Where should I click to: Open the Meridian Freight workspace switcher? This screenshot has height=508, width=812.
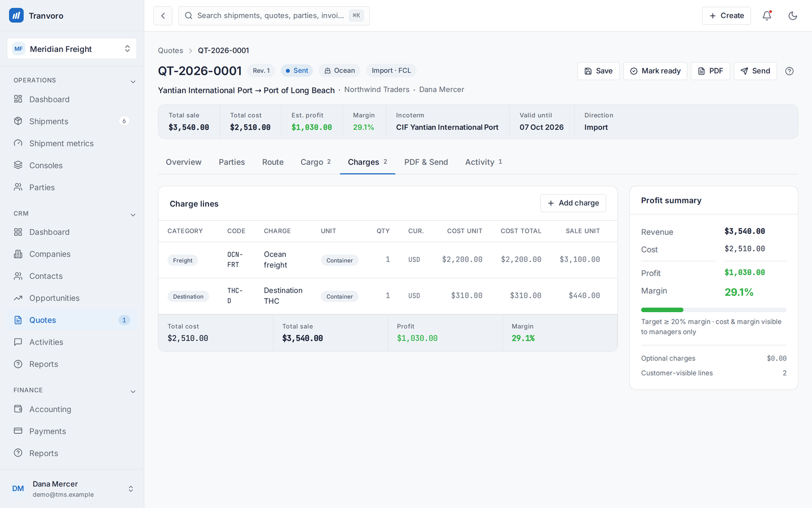[72, 49]
